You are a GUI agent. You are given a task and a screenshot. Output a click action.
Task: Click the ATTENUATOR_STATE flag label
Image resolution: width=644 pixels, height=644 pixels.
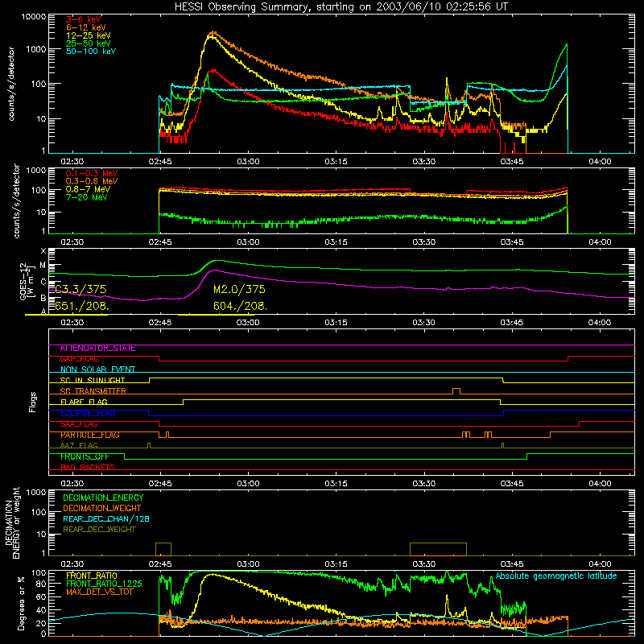click(x=97, y=349)
